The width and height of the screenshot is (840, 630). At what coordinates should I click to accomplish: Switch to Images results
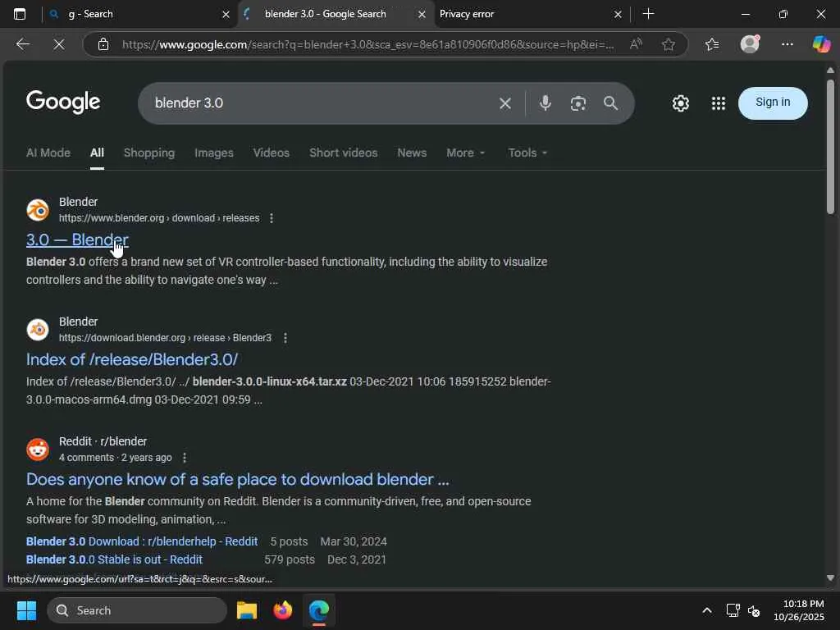point(214,153)
